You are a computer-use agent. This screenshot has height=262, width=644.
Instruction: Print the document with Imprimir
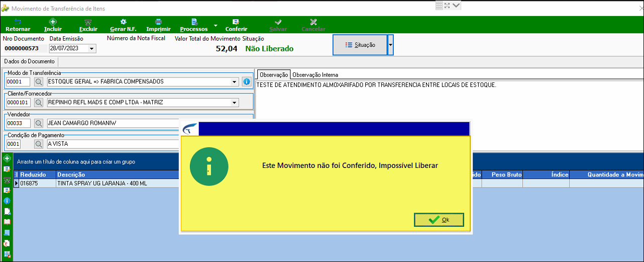(158, 25)
